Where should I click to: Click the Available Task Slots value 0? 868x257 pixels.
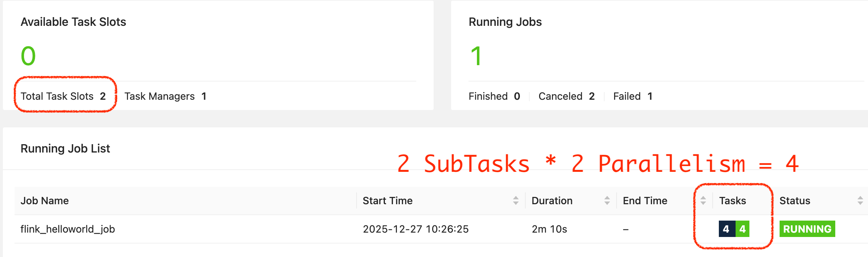(28, 56)
